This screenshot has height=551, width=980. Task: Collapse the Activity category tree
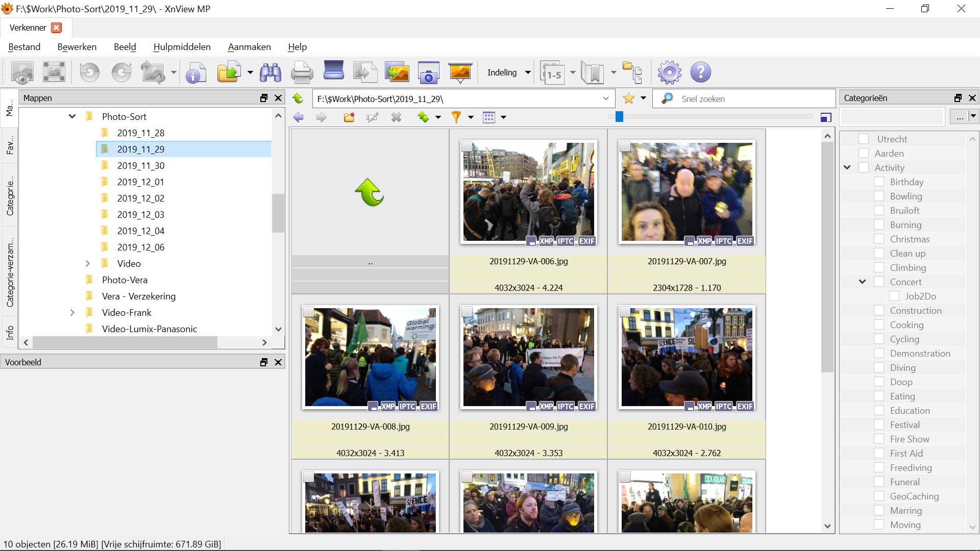tap(847, 167)
